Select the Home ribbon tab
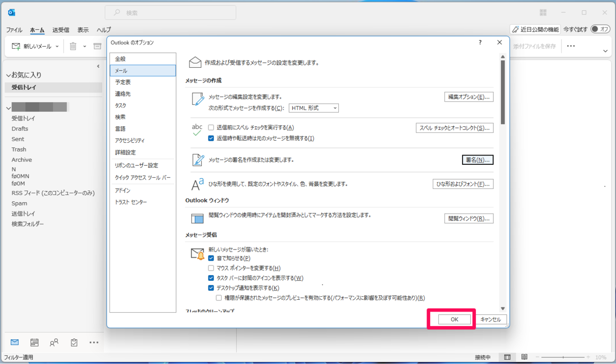The image size is (616, 364). (x=37, y=30)
